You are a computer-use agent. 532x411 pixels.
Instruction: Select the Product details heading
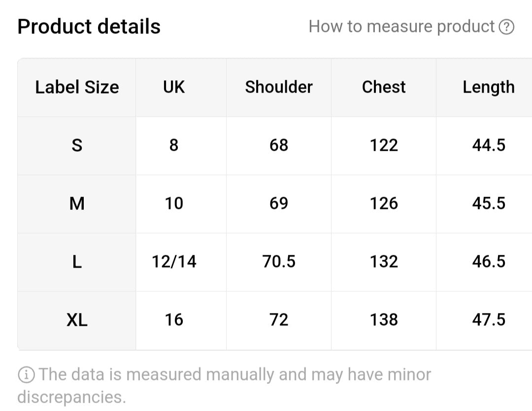[x=89, y=27]
